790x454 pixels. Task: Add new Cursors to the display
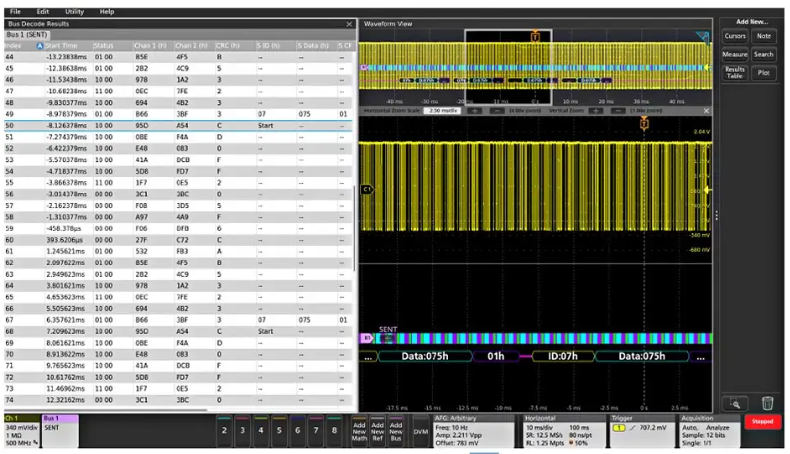coord(735,36)
